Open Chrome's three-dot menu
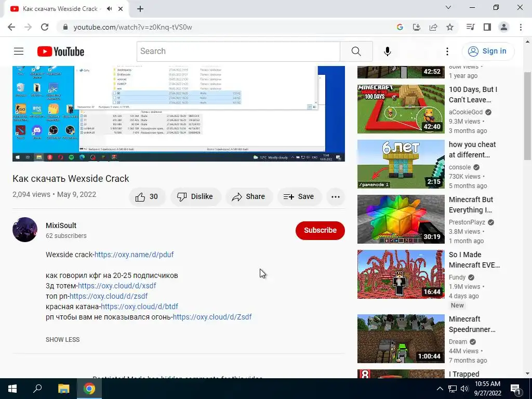Viewport: 532px width, 399px height. point(521,27)
